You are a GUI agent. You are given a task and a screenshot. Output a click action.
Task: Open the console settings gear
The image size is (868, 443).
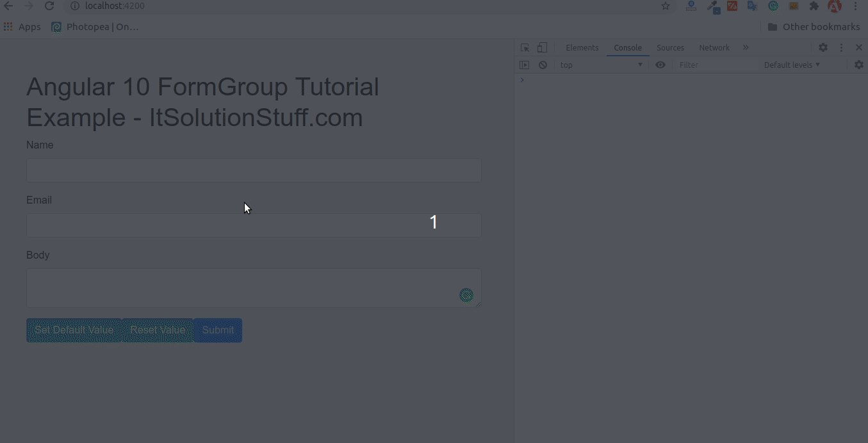tap(859, 65)
